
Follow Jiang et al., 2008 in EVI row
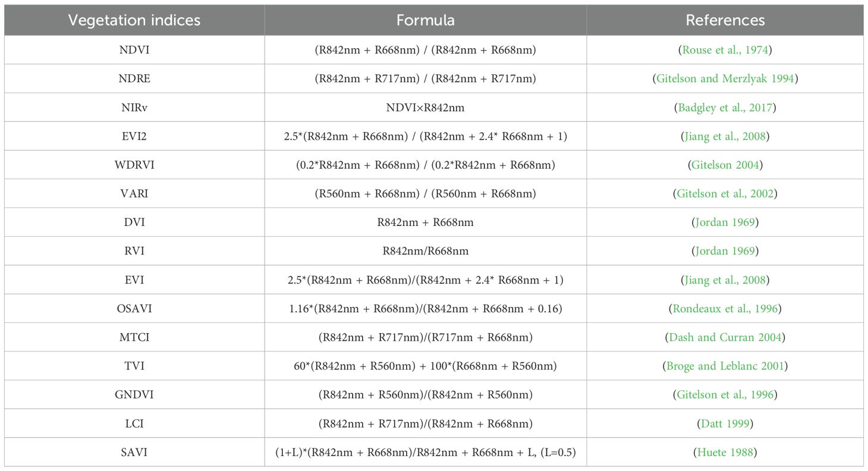coord(725,280)
